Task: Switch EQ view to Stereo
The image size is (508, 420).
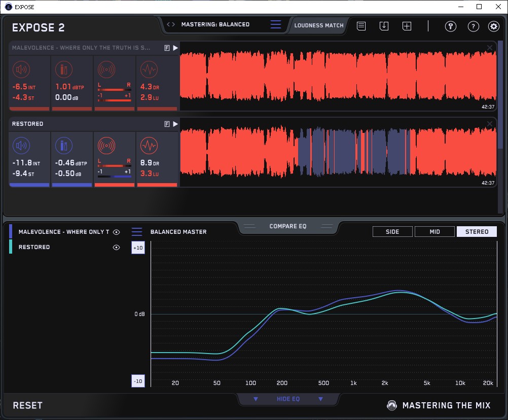Action: click(x=477, y=232)
